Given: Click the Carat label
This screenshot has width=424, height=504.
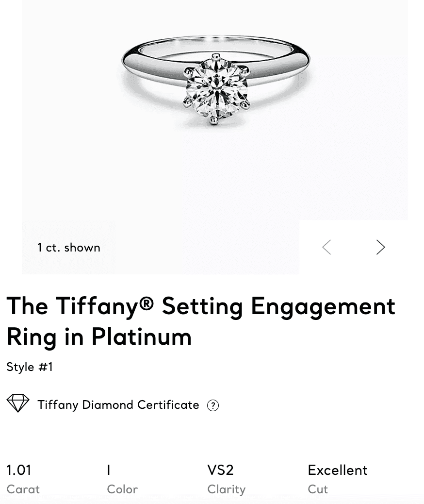Looking at the screenshot, I should (x=23, y=489).
